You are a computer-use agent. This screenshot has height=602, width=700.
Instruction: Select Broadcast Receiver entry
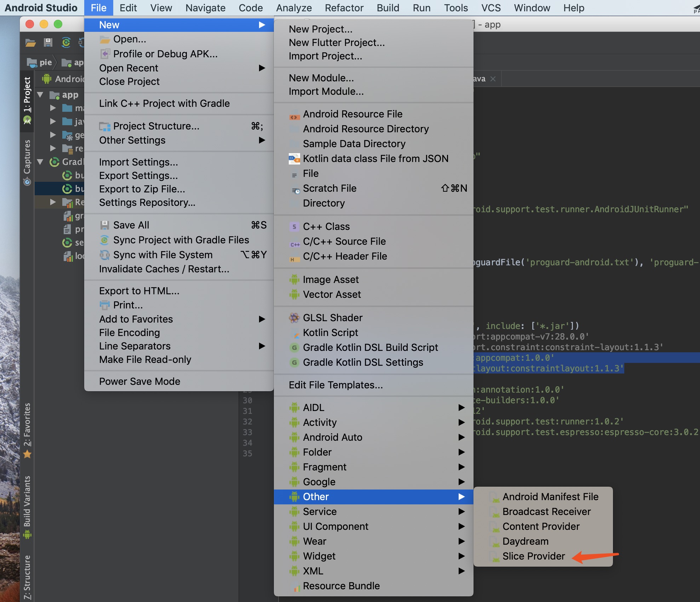(x=543, y=512)
